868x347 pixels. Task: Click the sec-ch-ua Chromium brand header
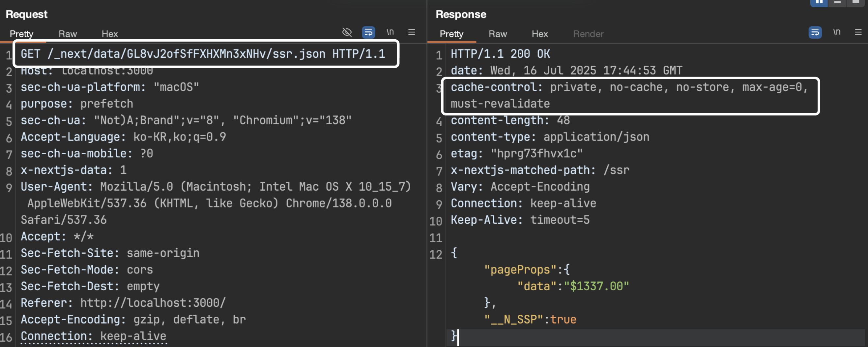pos(186,120)
